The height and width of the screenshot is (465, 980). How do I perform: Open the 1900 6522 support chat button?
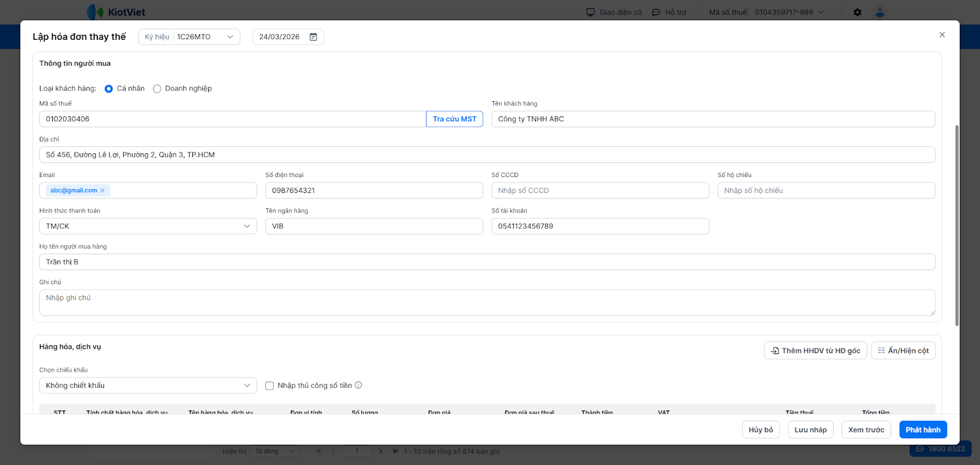tap(940, 449)
